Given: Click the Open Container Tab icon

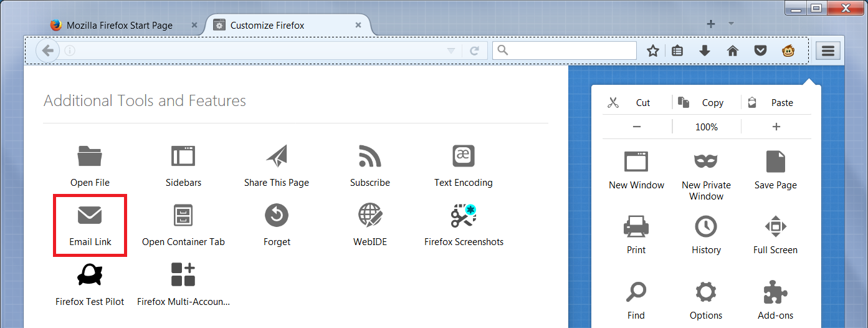Looking at the screenshot, I should (x=183, y=215).
